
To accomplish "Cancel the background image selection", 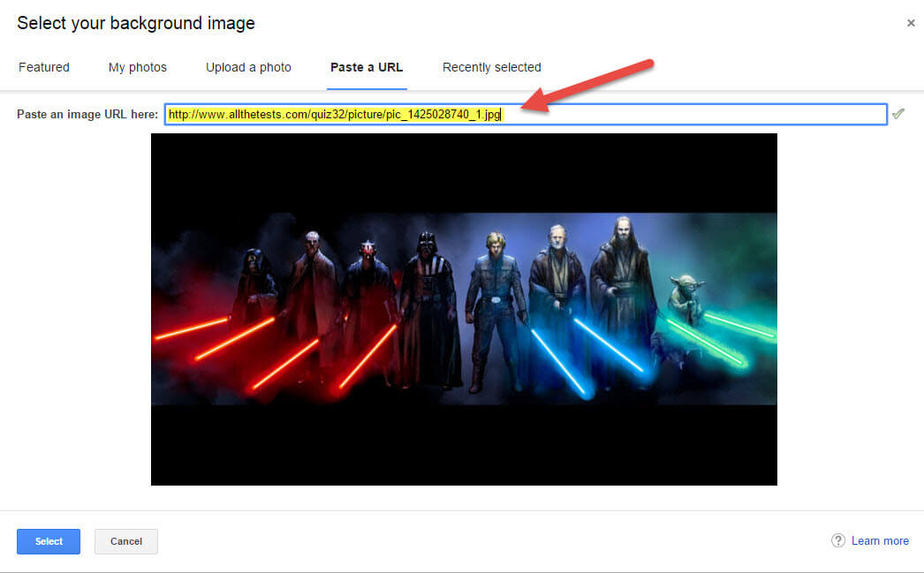I will tap(126, 541).
